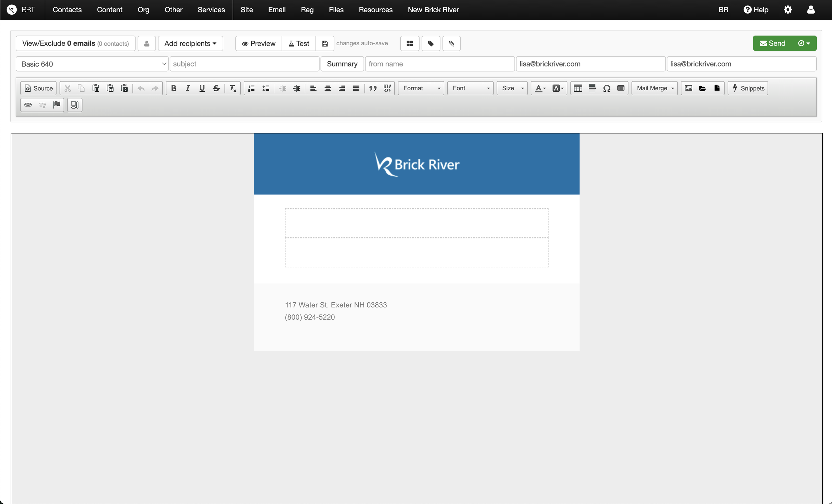Insert an anchor with the flag icon

point(57,105)
